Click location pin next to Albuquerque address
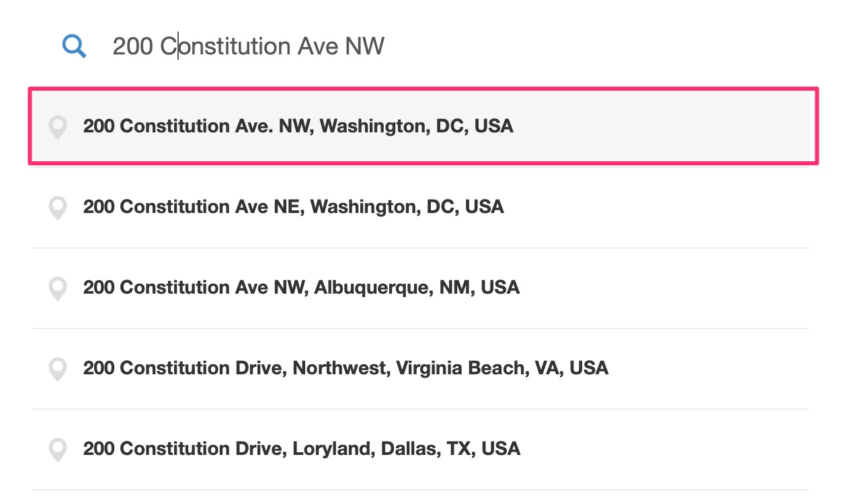847x504 pixels. 58,288
